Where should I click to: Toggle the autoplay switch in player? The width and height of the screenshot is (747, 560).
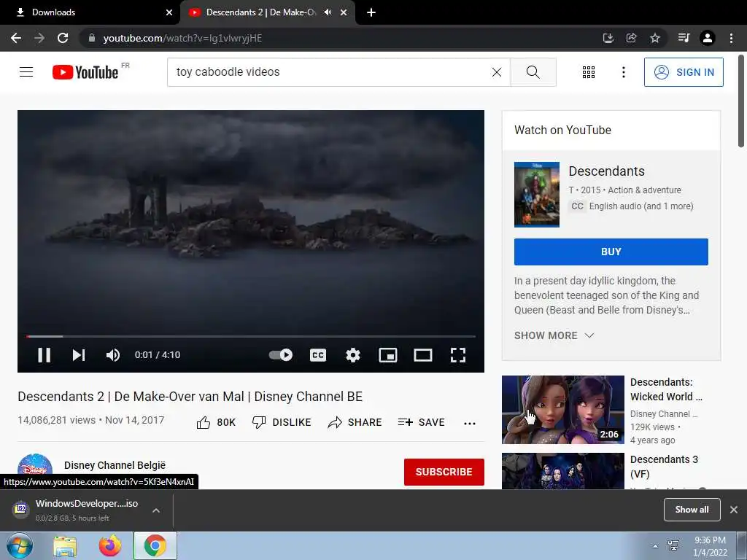pyautogui.click(x=281, y=355)
